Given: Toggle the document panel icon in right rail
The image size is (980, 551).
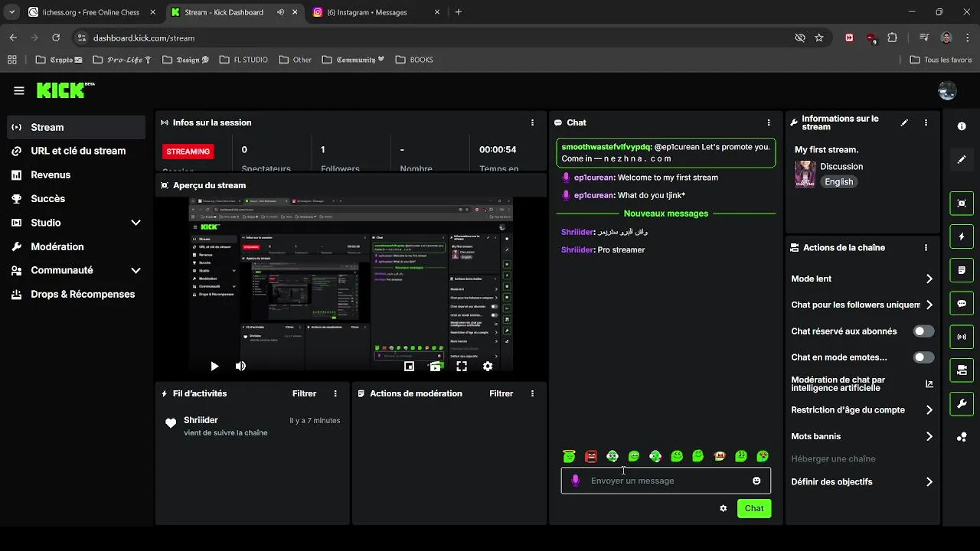Looking at the screenshot, I should [x=962, y=270].
